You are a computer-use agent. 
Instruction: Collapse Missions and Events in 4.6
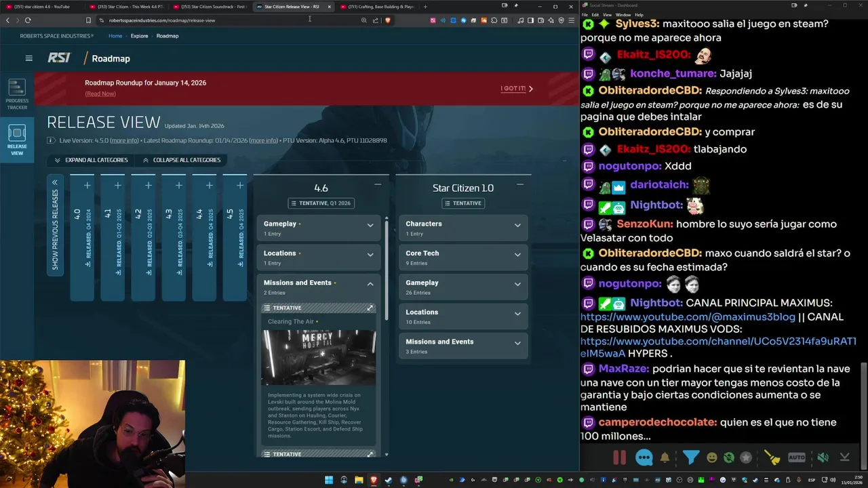(x=318, y=287)
